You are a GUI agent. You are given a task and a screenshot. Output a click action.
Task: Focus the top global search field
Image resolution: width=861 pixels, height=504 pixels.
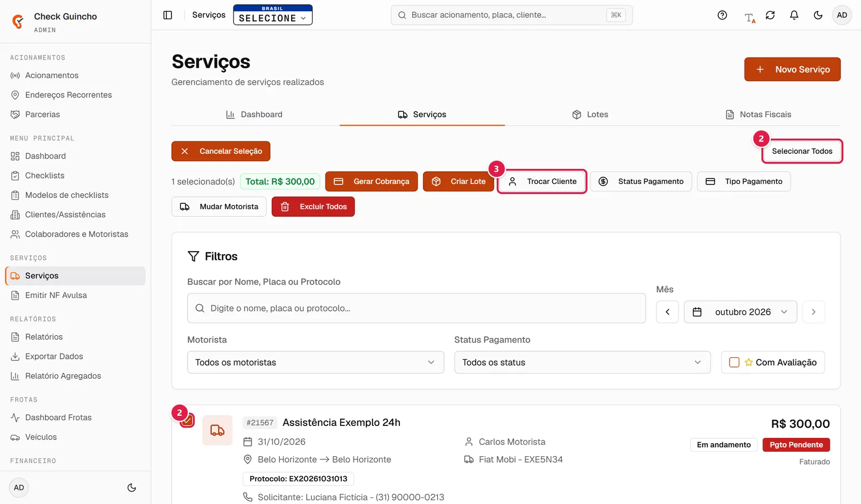tap(511, 15)
